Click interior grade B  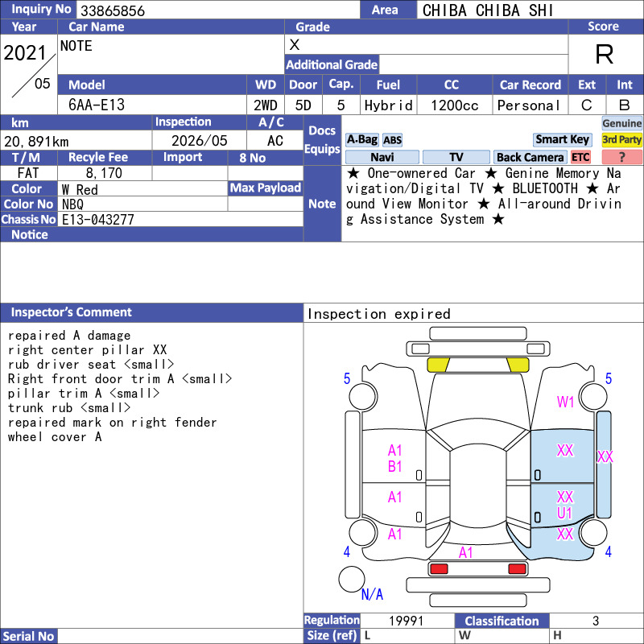pos(625,105)
